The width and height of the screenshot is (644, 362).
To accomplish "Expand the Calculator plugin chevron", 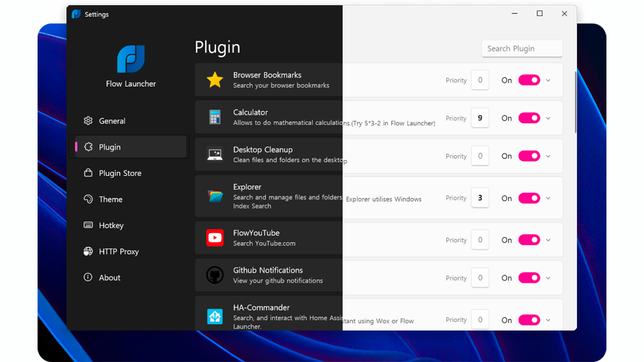I will 548,118.
